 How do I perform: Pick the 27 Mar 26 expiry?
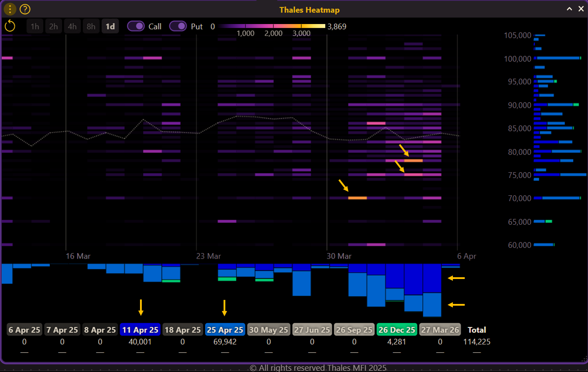(x=440, y=330)
